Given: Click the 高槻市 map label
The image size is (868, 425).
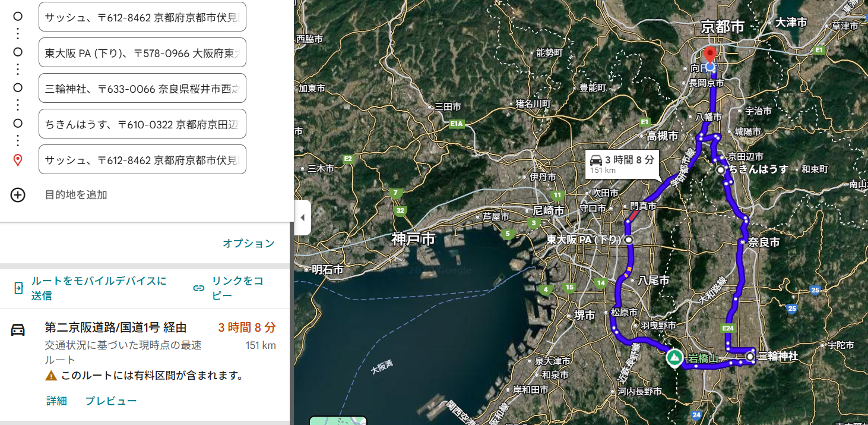Looking at the screenshot, I should (x=663, y=136).
